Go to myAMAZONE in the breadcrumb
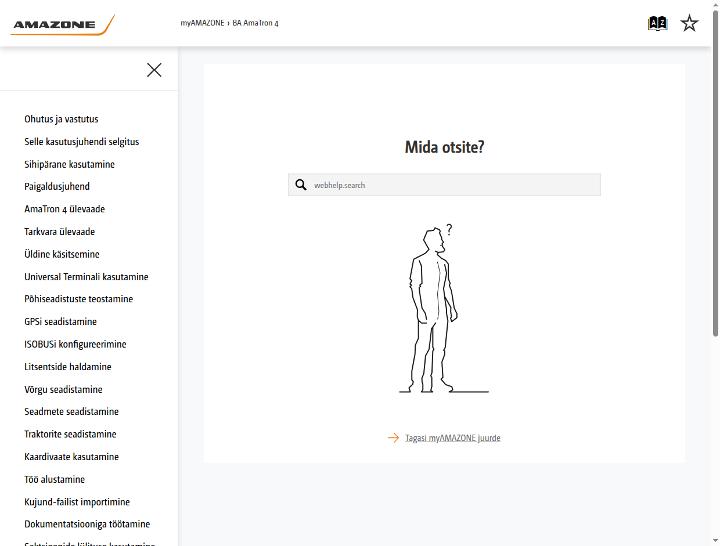The width and height of the screenshot is (720, 546). click(202, 23)
